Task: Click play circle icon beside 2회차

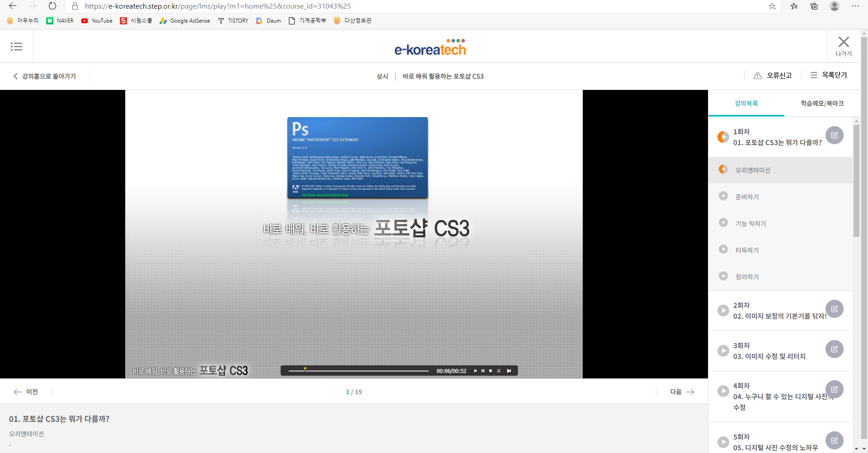Action: coord(723,311)
